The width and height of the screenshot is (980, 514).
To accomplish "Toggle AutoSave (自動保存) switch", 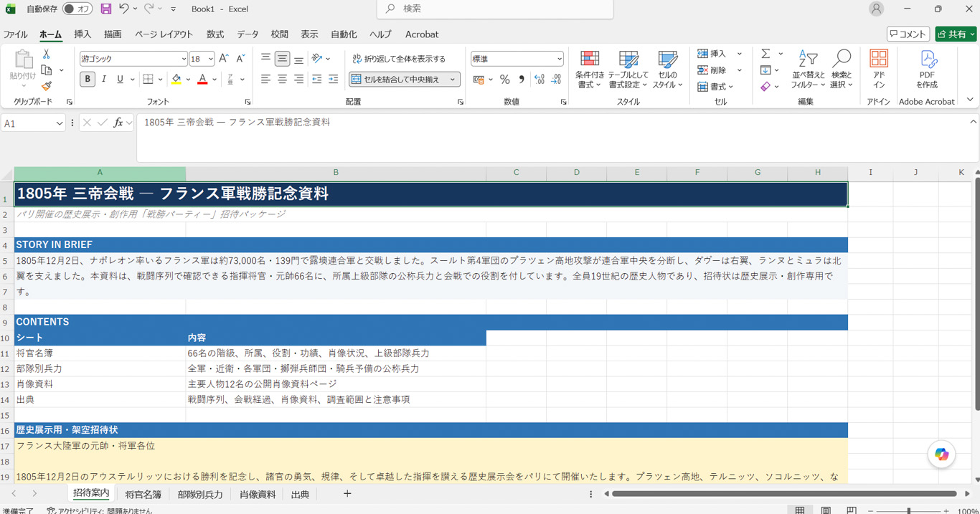I will (77, 9).
